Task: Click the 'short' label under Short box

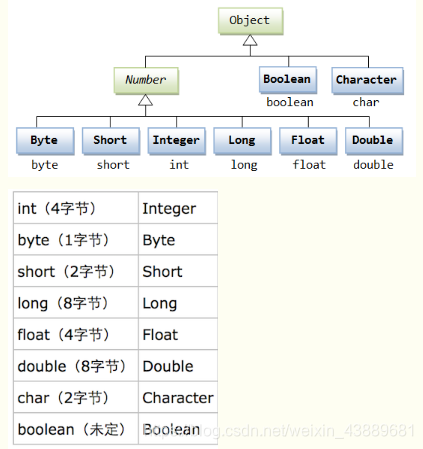Action: coord(113,165)
